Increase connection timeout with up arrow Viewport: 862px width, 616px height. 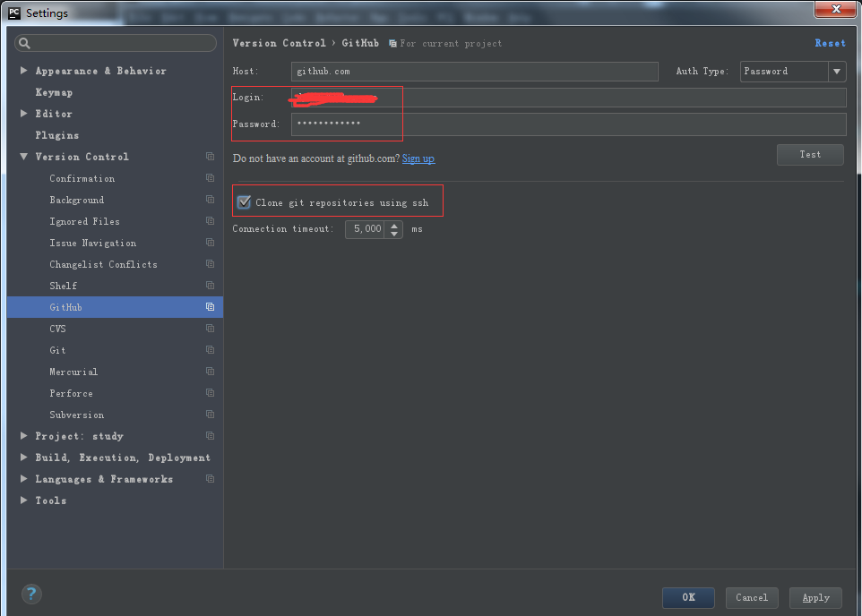tap(394, 226)
